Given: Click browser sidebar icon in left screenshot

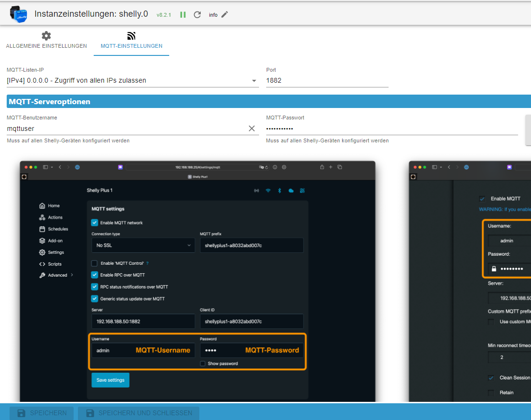Looking at the screenshot, I should 45,167.
